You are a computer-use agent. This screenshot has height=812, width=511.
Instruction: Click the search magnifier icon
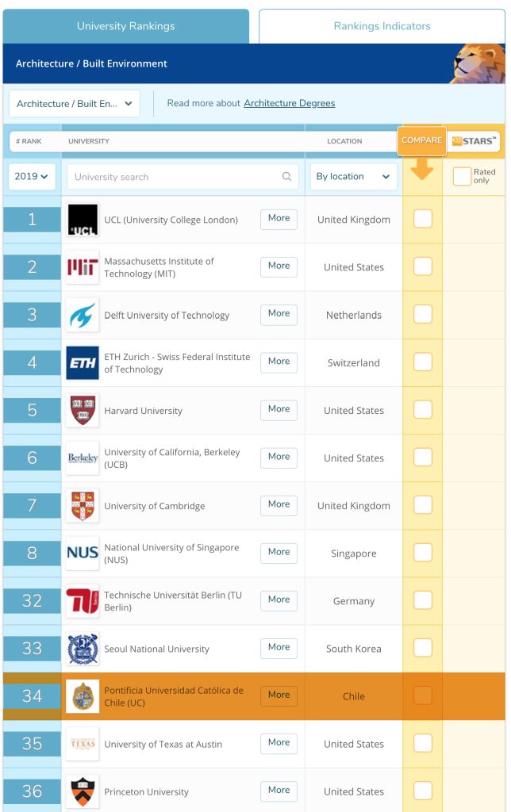click(287, 177)
